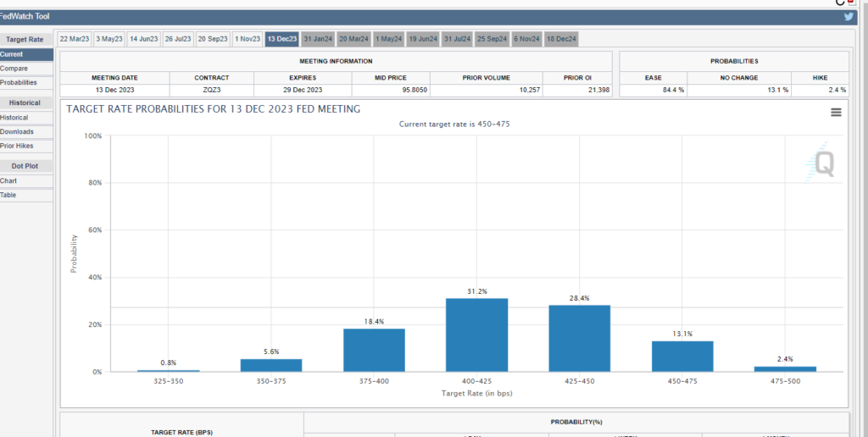The width and height of the screenshot is (868, 437).
Task: Click the 375-400 bar showing 18.4%
Action: point(374,350)
